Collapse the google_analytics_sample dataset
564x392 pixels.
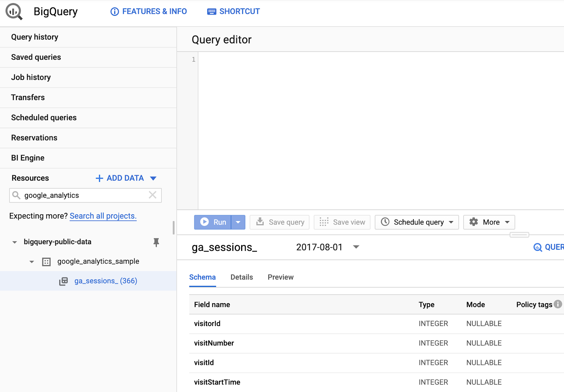click(32, 262)
